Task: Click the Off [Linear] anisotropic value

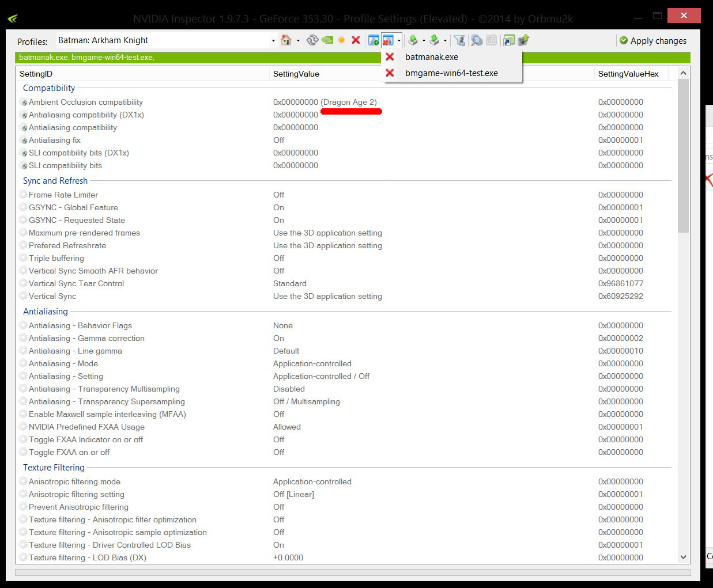Action: tap(293, 494)
